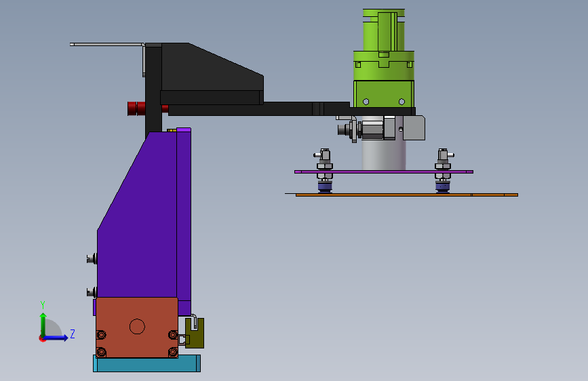Select the thin purple suction cup plate
Viewport: 588px width, 381px height.
pos(384,172)
